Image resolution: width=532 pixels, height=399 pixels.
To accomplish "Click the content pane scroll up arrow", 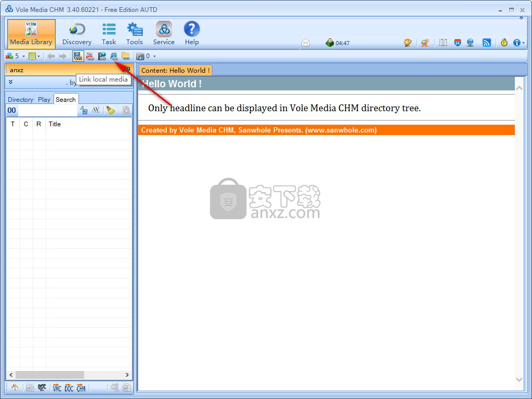I will [x=519, y=88].
